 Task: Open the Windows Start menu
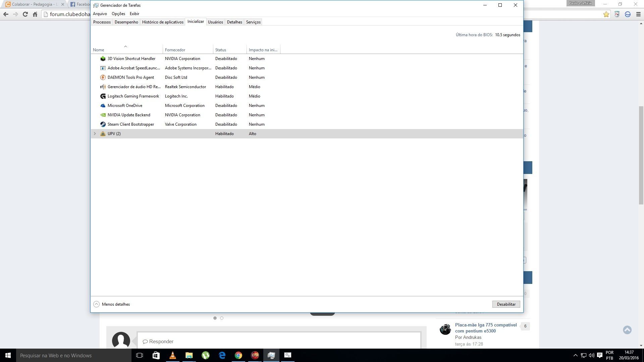click(x=8, y=355)
